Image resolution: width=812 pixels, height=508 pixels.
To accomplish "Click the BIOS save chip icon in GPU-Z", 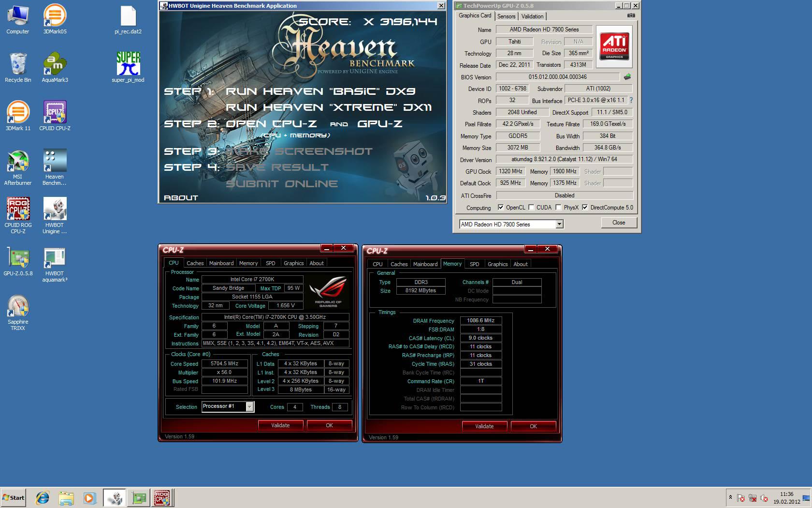I will pyautogui.click(x=627, y=77).
